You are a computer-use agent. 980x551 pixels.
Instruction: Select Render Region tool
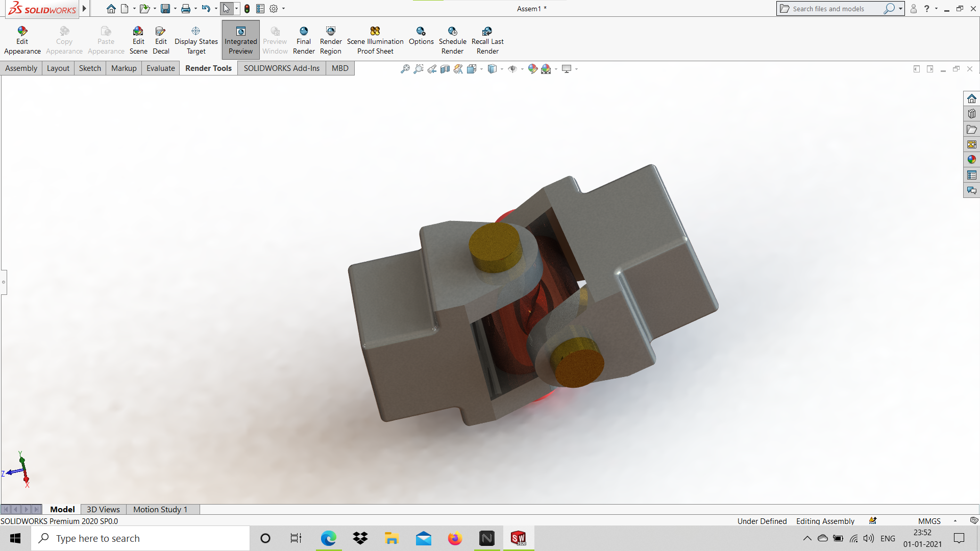coord(331,40)
